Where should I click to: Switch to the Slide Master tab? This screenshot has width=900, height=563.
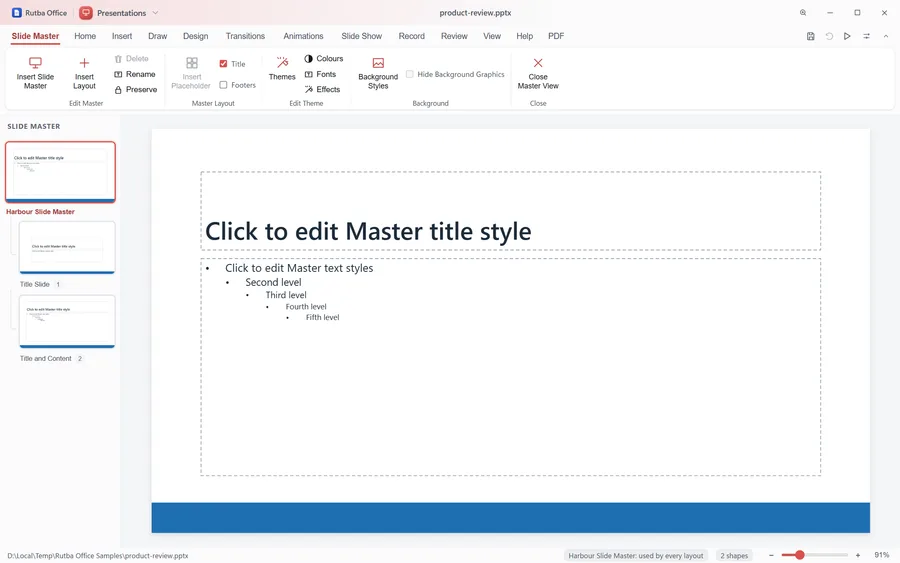(x=35, y=36)
